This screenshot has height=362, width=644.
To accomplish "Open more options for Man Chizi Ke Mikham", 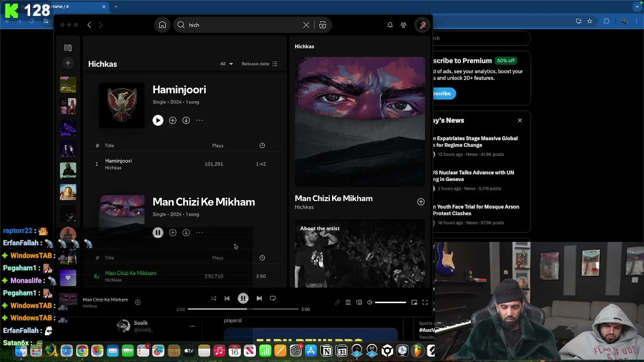I will pyautogui.click(x=200, y=232).
